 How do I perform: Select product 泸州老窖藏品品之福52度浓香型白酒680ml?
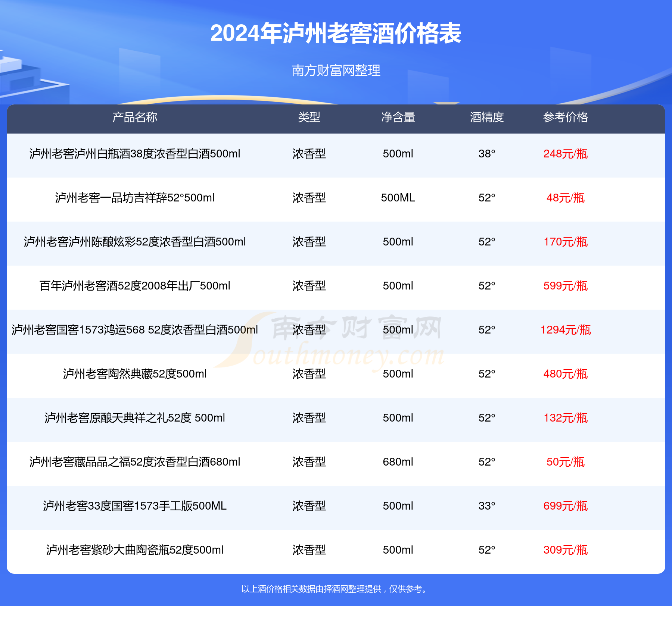(135, 462)
